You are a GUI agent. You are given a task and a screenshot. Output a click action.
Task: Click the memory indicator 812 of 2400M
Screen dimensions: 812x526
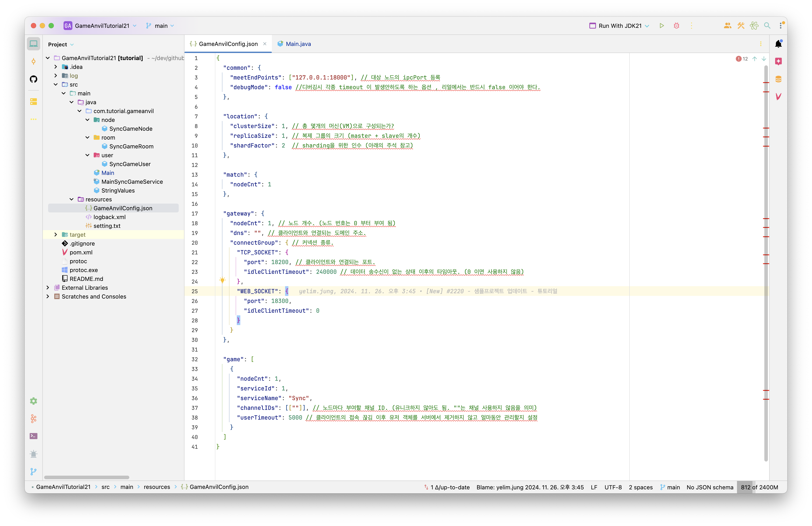759,487
